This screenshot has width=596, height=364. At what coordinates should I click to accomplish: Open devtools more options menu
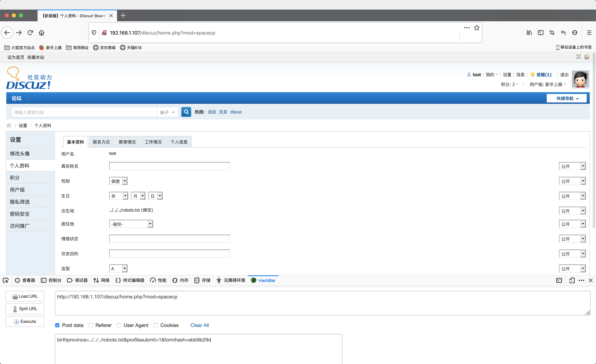coord(581,280)
